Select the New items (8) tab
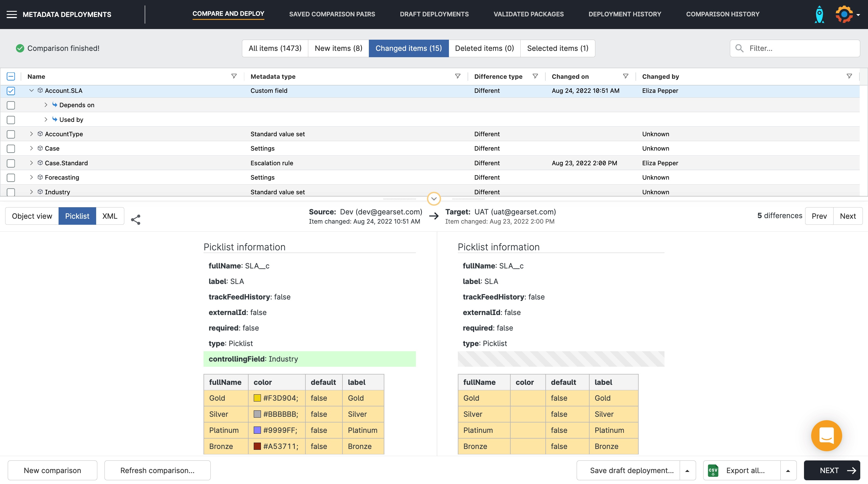 coord(338,48)
